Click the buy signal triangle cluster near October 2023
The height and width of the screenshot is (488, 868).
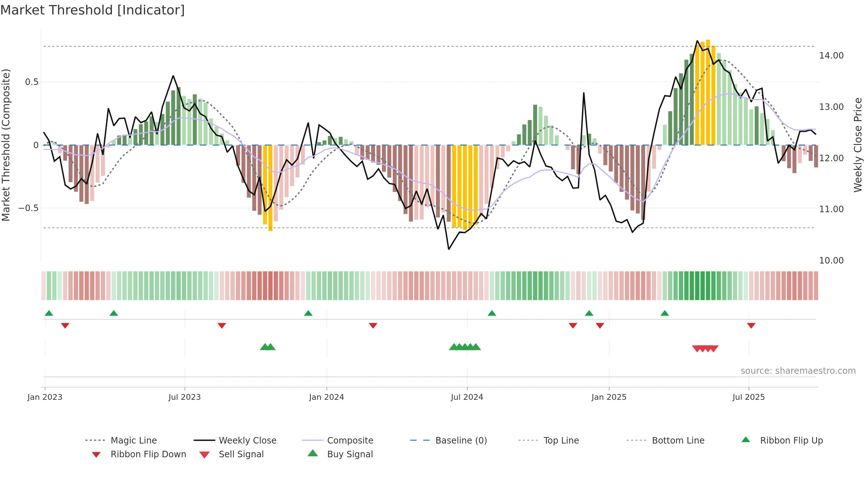tap(268, 347)
